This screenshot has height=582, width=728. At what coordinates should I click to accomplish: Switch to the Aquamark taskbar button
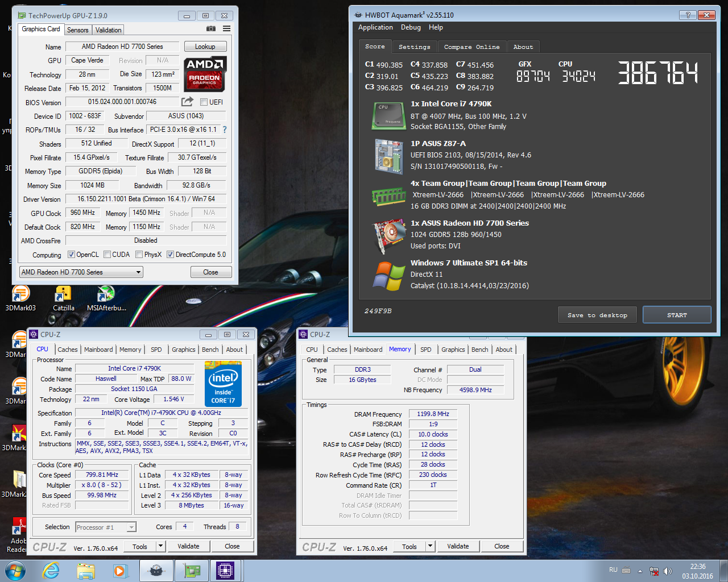(x=156, y=571)
